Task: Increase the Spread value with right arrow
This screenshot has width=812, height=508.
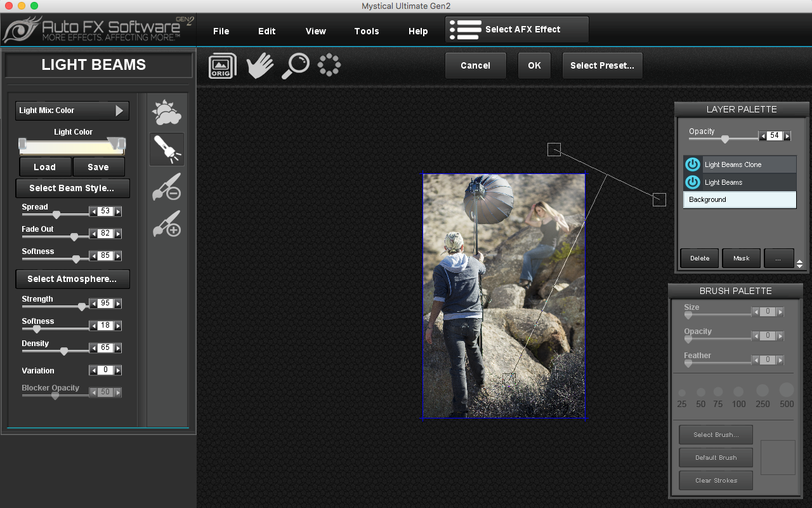Action: pos(118,211)
